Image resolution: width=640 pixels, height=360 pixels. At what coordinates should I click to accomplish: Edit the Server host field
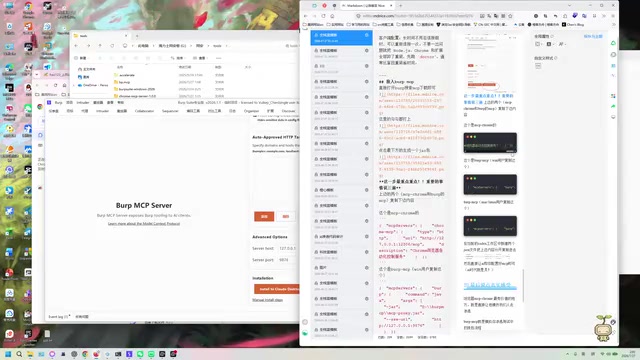pyautogui.click(x=288, y=248)
